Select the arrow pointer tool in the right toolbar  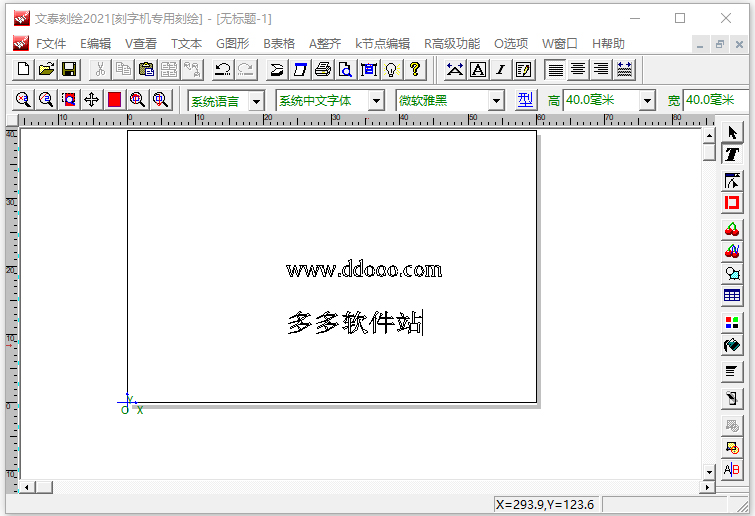[732, 132]
